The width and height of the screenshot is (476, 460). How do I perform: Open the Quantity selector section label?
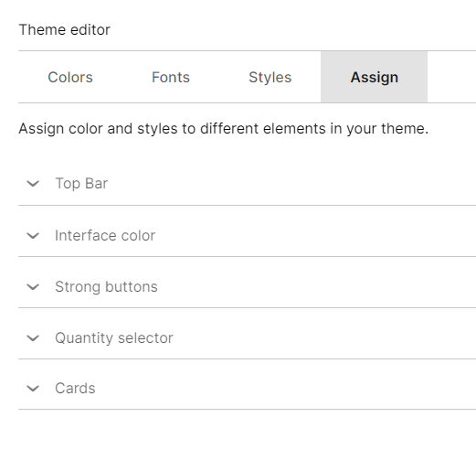tap(114, 337)
